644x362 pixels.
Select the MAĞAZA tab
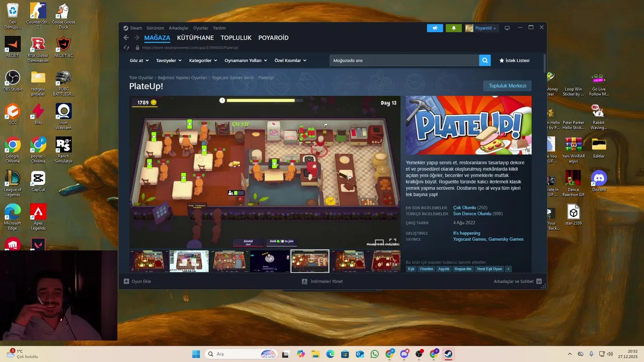point(157,38)
